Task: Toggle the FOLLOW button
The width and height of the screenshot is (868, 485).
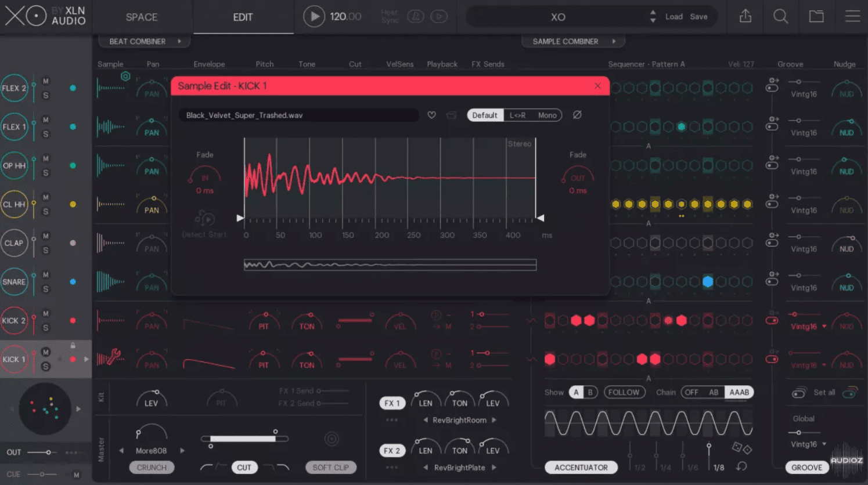Action: (624, 392)
